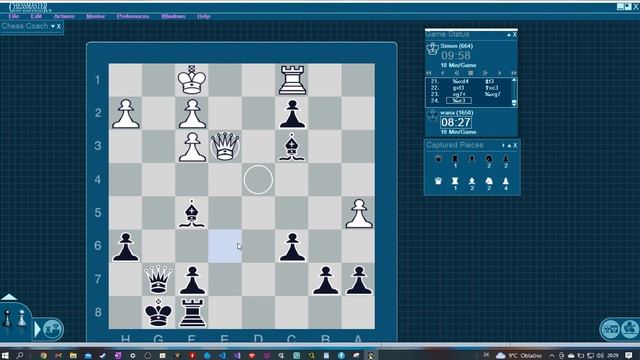Viewport: 640px width, 360px height.
Task: Select the black bishop on F5
Action: 191,213
